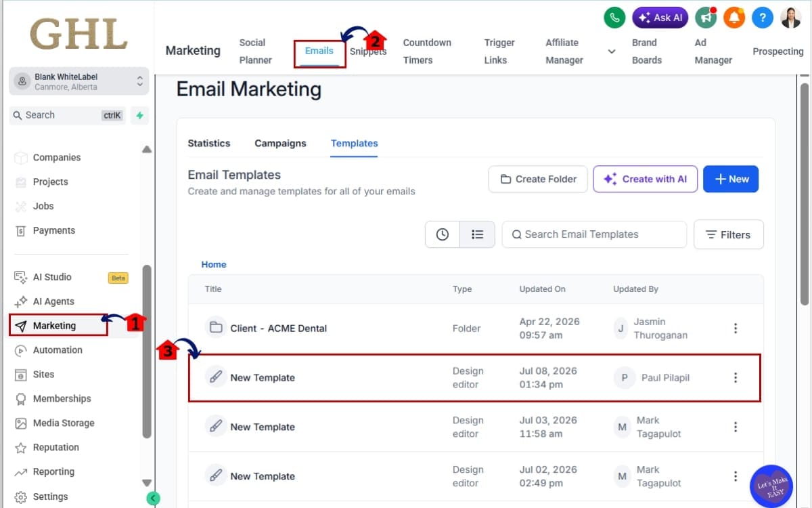Click the Create with AI button

tap(646, 179)
